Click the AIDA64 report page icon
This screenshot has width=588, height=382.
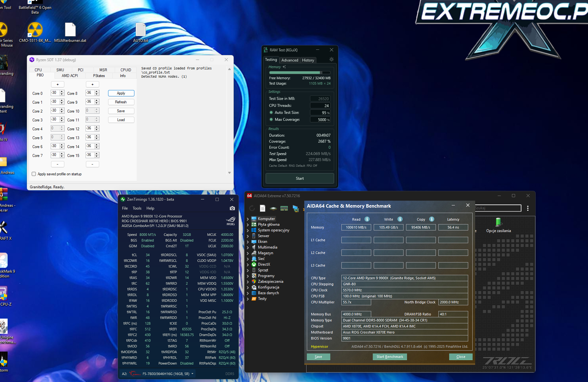[262, 208]
